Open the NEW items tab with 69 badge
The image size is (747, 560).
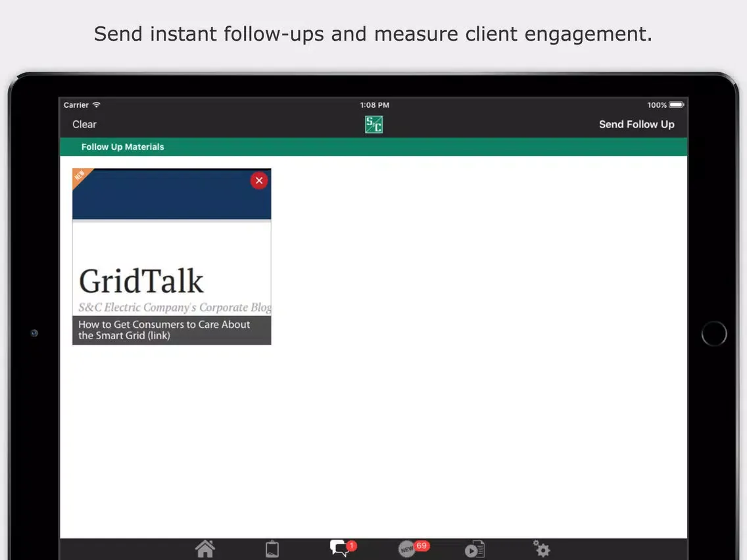[414, 549]
